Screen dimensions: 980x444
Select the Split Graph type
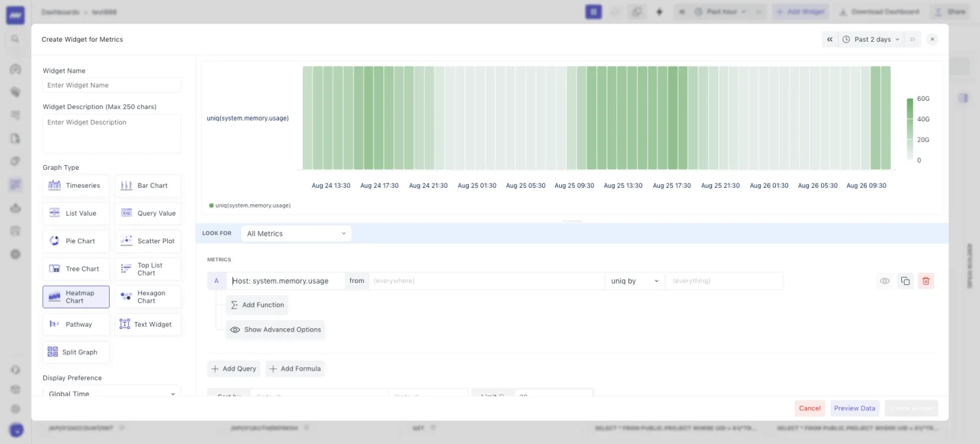[x=76, y=352]
